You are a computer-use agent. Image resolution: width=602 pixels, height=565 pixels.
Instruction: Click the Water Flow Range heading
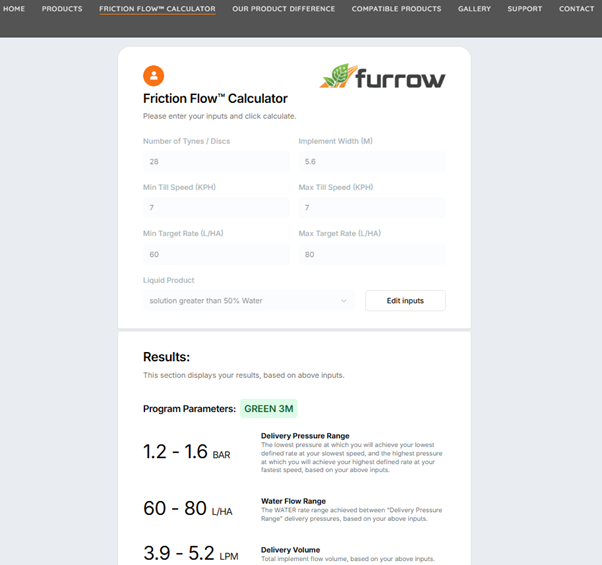293,501
